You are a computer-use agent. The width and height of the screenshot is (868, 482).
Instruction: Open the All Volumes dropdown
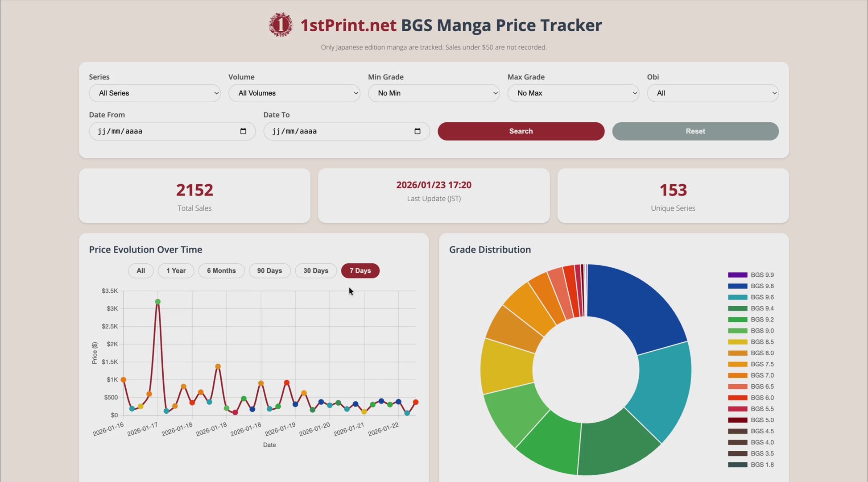[294, 93]
